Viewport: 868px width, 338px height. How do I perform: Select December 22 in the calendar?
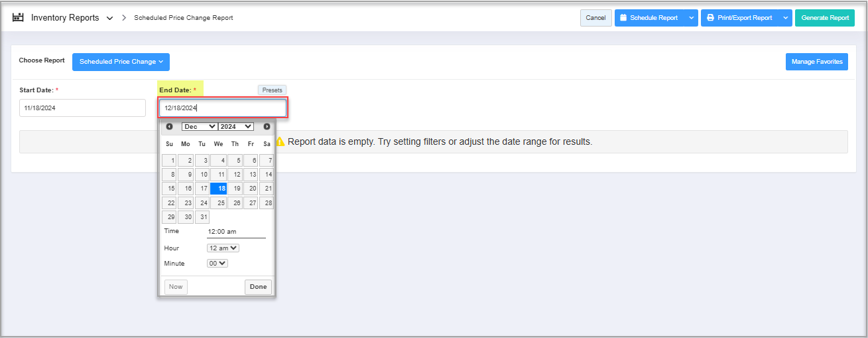(x=169, y=203)
